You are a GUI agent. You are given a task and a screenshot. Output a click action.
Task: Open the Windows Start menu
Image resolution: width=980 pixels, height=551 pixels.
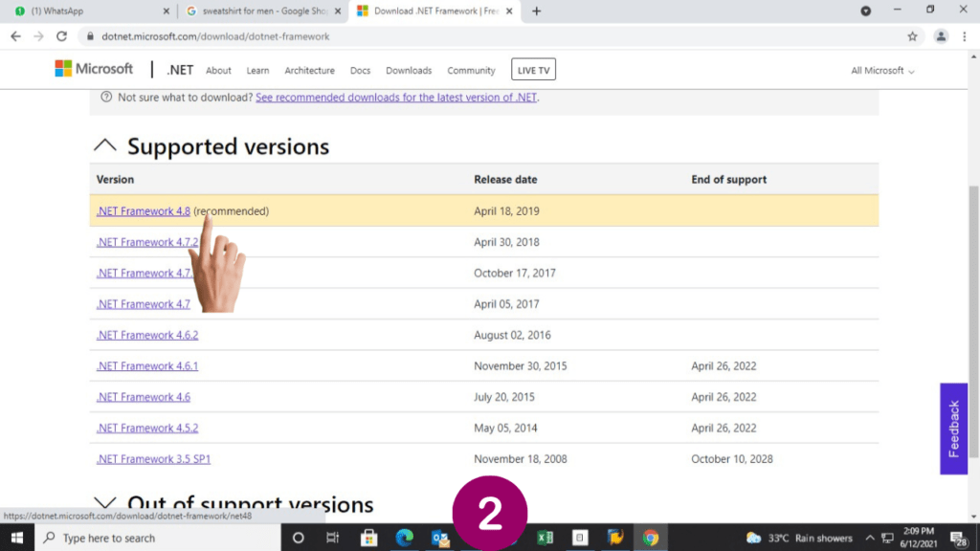(x=17, y=538)
